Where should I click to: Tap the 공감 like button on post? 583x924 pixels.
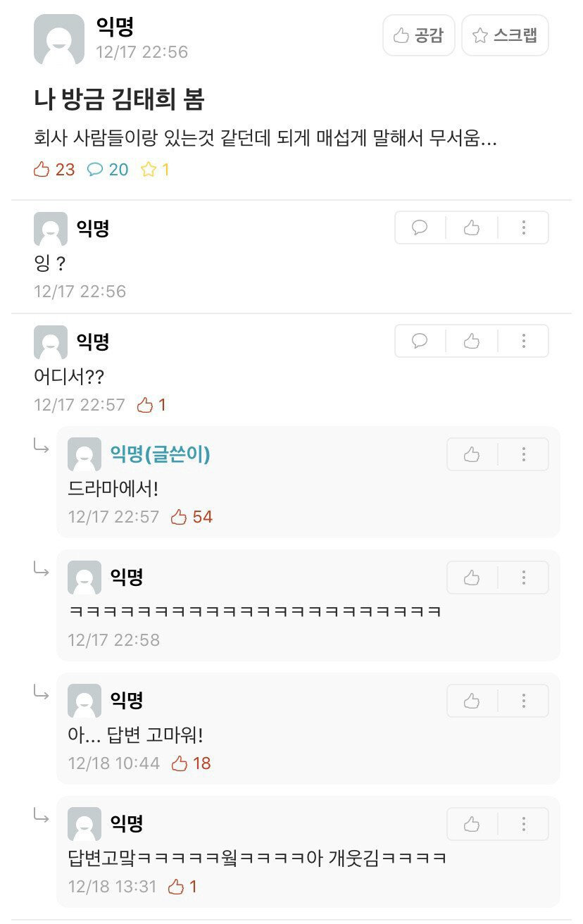pos(419,35)
